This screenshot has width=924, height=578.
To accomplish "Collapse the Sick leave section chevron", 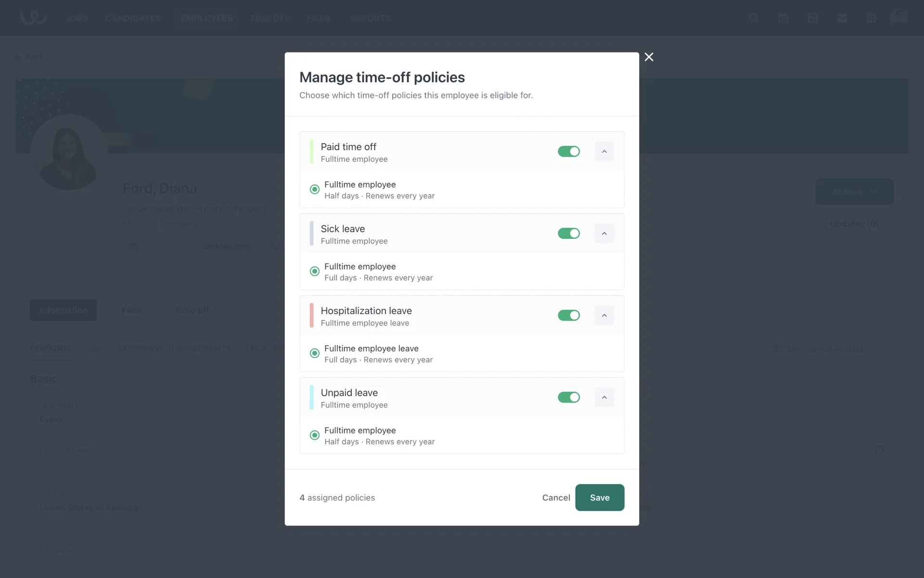I will click(604, 234).
